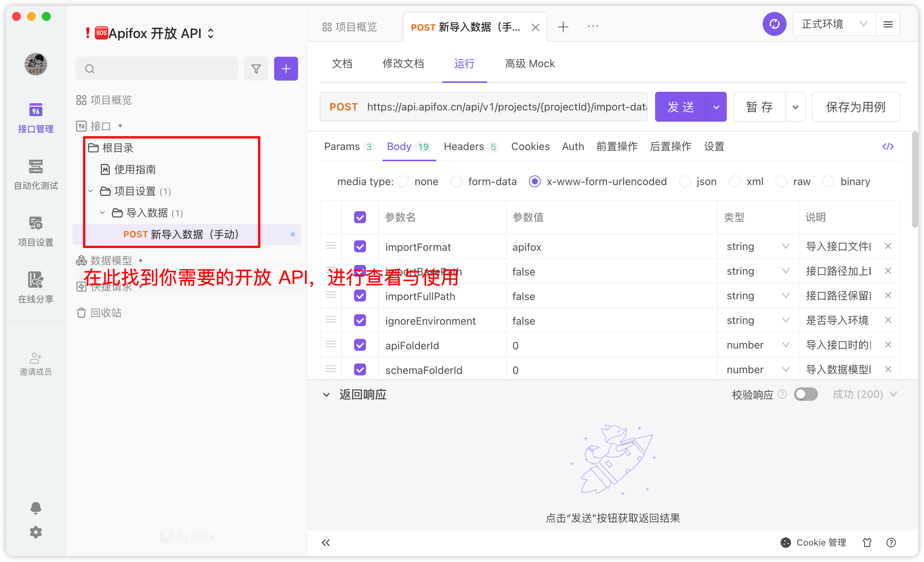
Task: Click the sidebar search field
Action: 157,69
